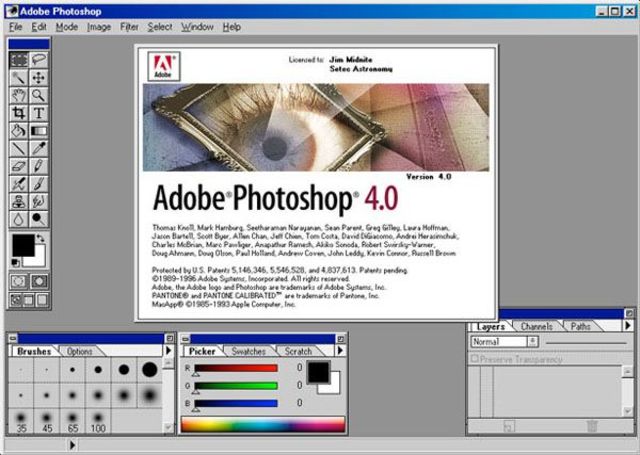Select the Smudge tool

(x=39, y=202)
